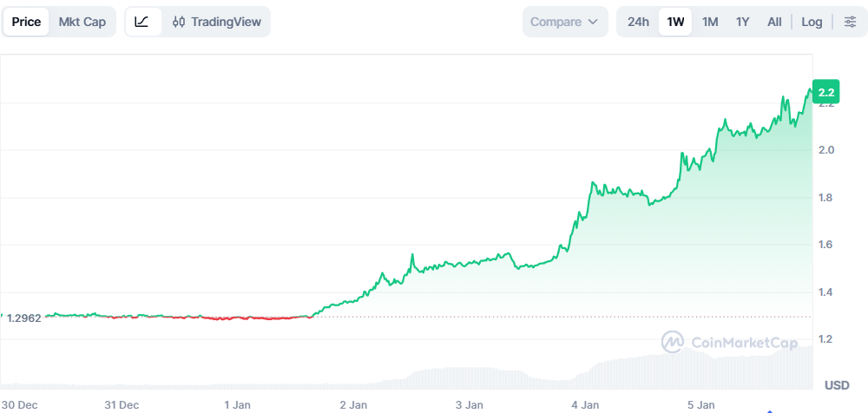The image size is (868, 413).
Task: Click the CoinMarketCap watermark logo
Action: pos(672,342)
